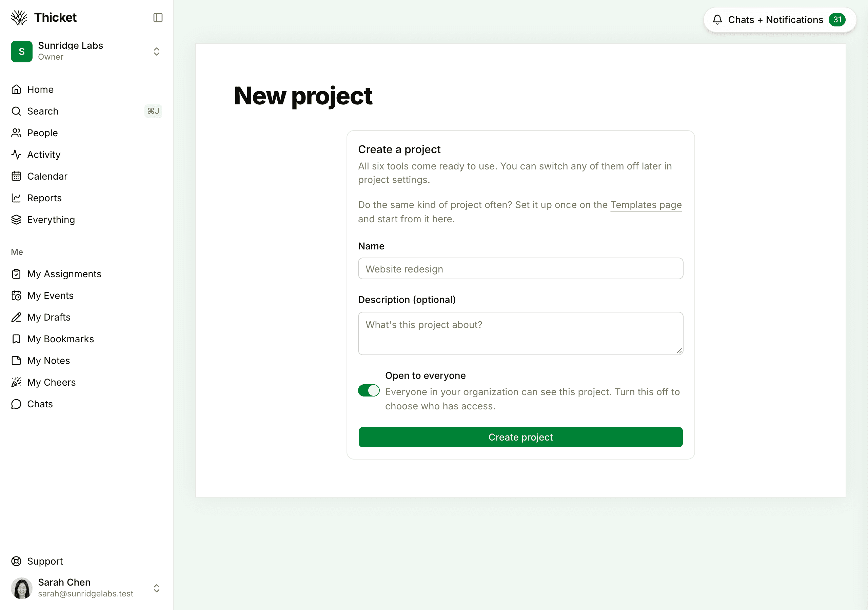The width and height of the screenshot is (868, 610).
Task: Click the My Cheers party icon
Action: pos(16,383)
